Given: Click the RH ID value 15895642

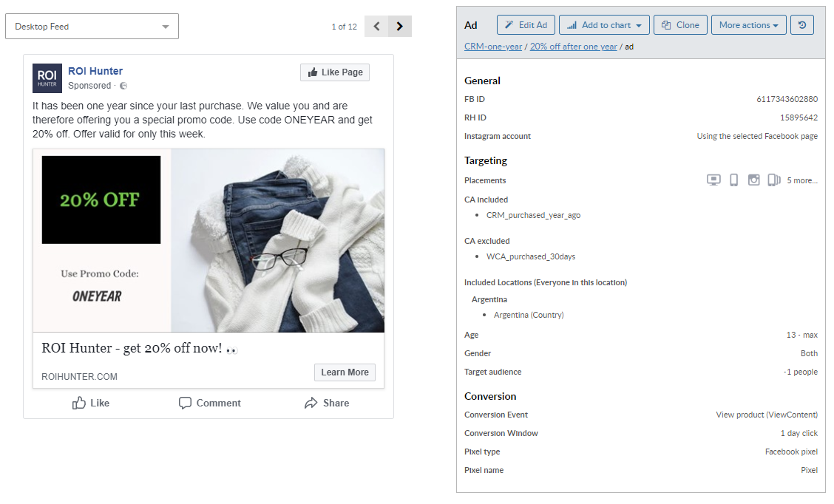Looking at the screenshot, I should point(799,118).
